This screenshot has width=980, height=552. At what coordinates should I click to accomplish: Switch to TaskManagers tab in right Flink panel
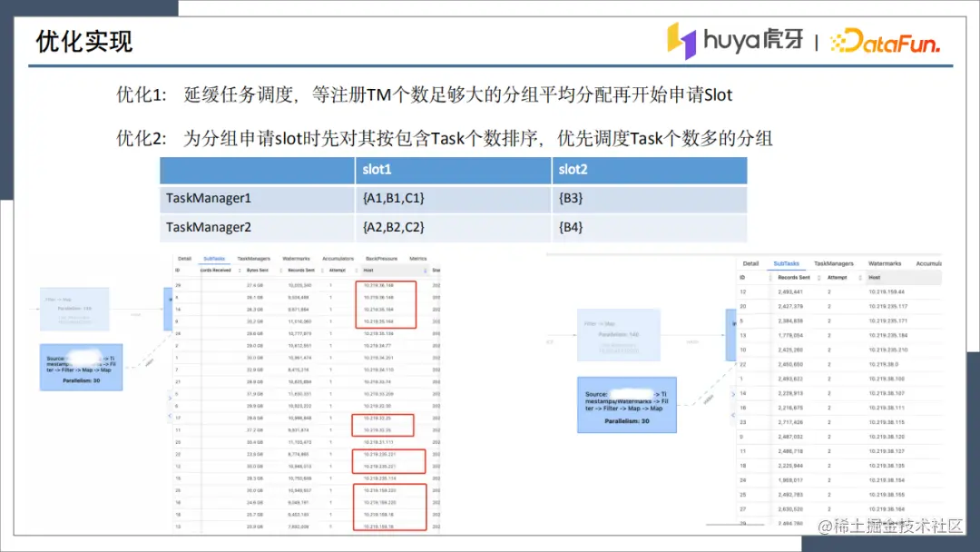[x=834, y=264]
